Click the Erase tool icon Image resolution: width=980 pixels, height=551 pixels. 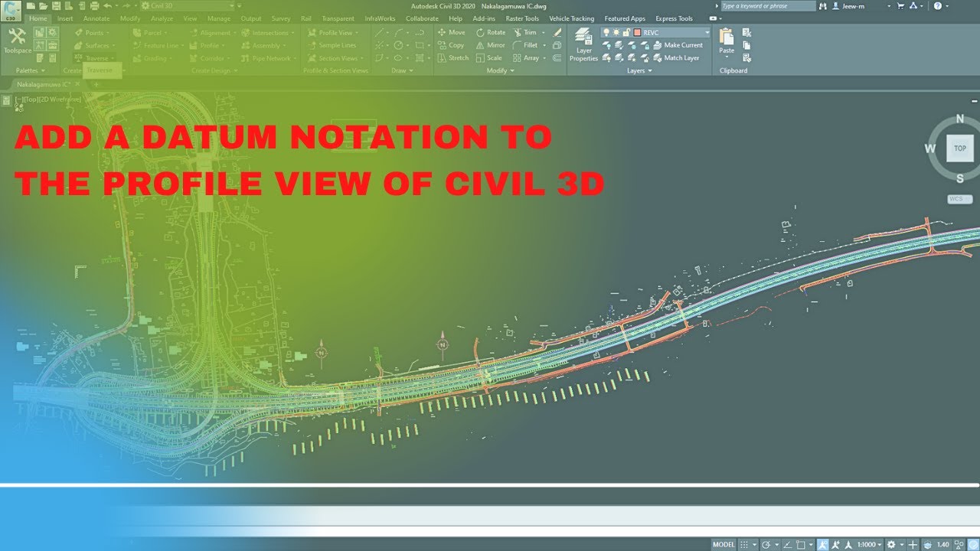click(557, 32)
